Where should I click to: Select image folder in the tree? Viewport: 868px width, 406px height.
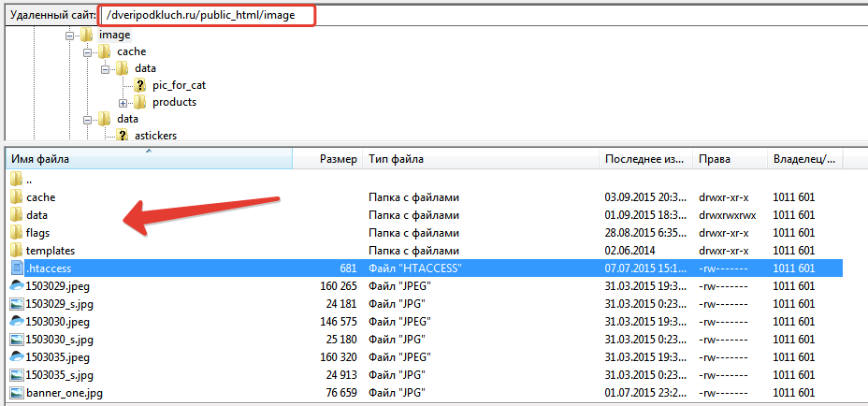pos(115,35)
